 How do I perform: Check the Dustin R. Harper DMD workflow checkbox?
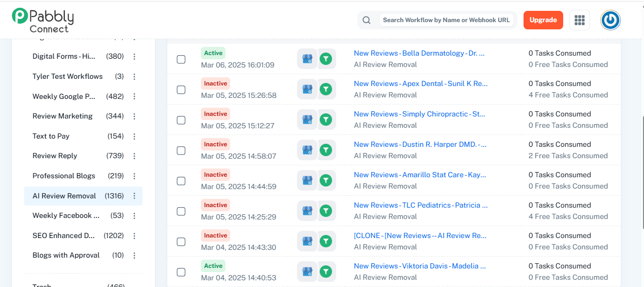click(x=181, y=150)
